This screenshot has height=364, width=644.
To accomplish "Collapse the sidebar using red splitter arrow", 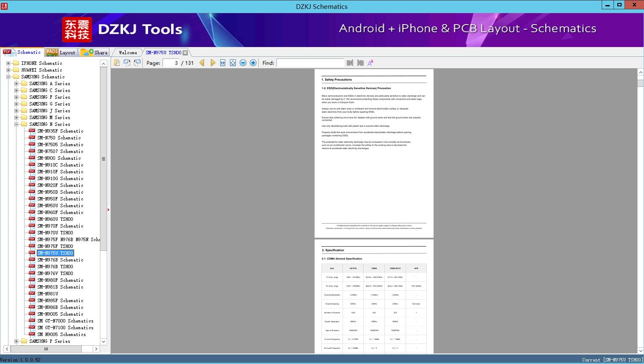I will click(108, 209).
